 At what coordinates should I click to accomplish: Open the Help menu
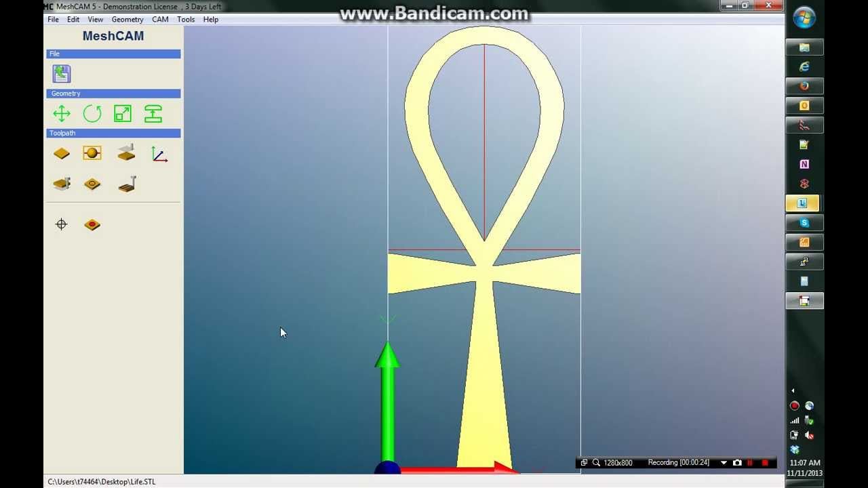[211, 20]
